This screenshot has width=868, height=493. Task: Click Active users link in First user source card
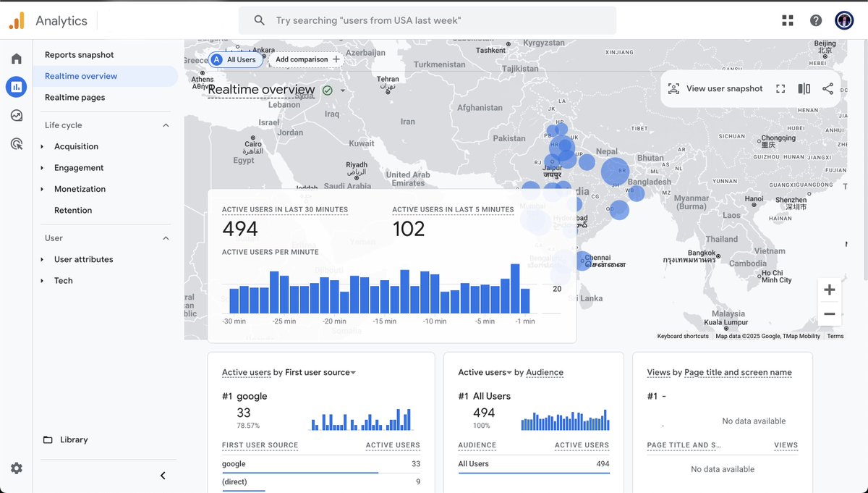coord(246,372)
